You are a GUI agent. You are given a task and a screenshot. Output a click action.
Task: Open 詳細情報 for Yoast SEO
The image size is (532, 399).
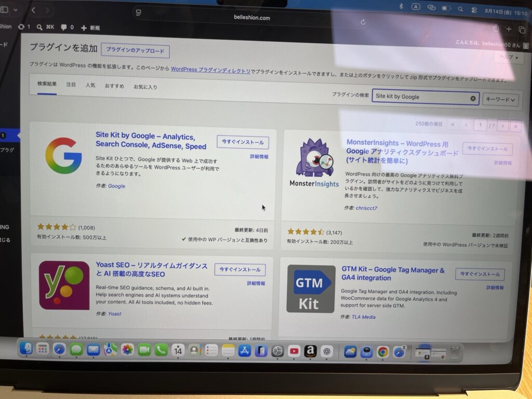point(256,283)
